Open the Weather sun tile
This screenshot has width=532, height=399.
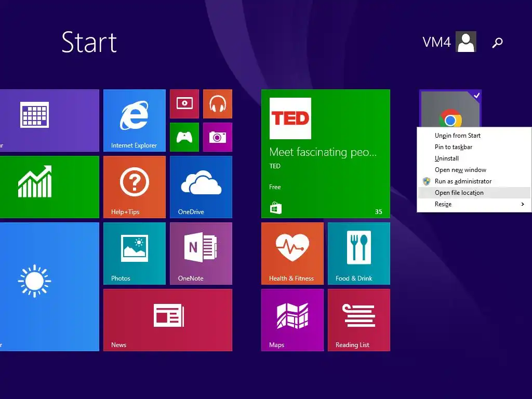point(49,287)
